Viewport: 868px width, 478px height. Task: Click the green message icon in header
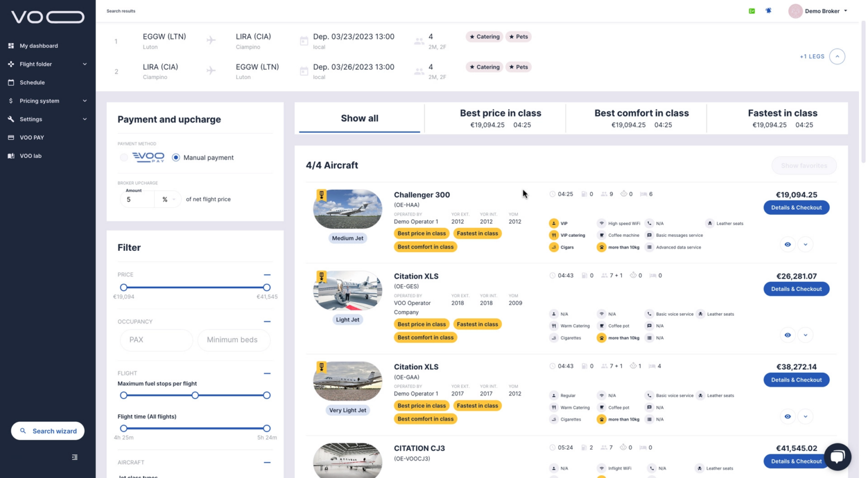[752, 11]
